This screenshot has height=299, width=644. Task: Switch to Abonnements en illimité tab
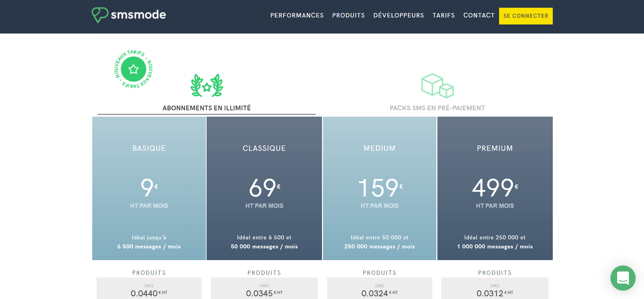point(207,108)
